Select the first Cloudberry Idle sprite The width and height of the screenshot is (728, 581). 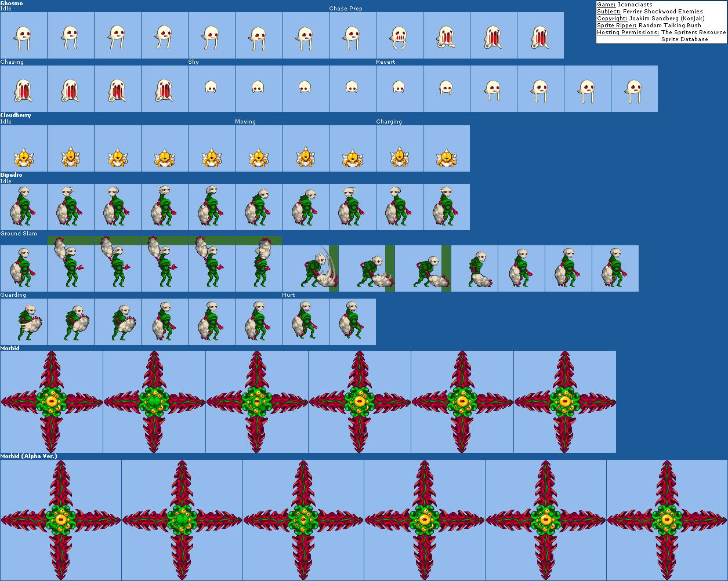click(x=23, y=148)
